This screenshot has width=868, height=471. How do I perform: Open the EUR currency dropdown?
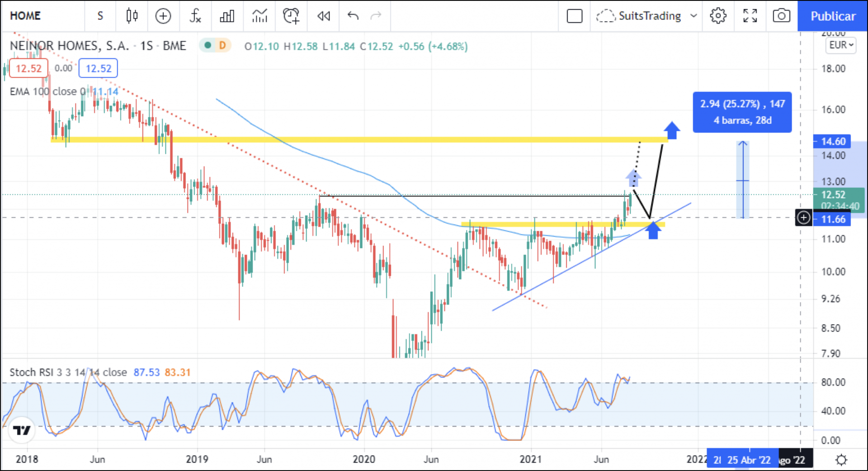(841, 45)
